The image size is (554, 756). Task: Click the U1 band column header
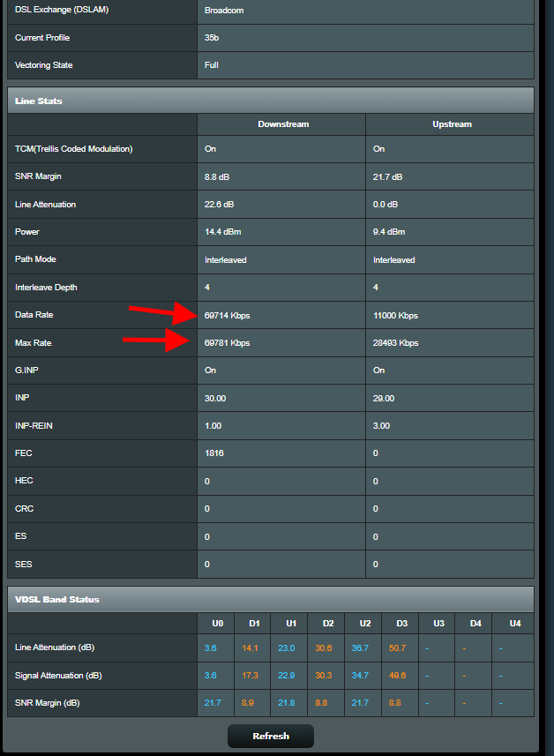pos(291,624)
